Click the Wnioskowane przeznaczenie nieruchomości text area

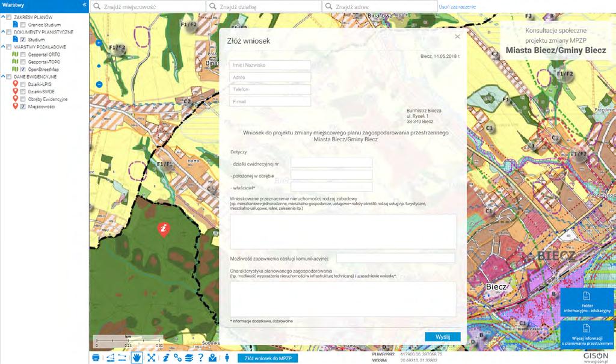click(343, 231)
